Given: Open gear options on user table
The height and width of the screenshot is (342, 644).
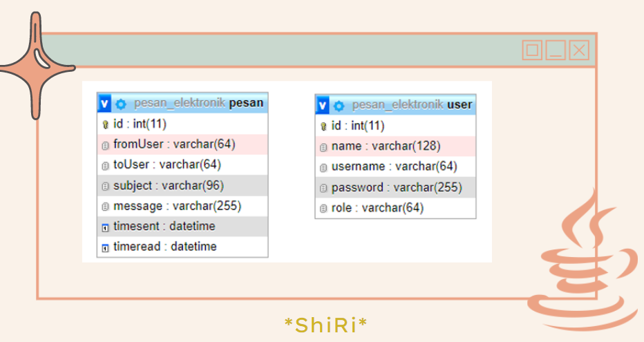Looking at the screenshot, I should (339, 106).
